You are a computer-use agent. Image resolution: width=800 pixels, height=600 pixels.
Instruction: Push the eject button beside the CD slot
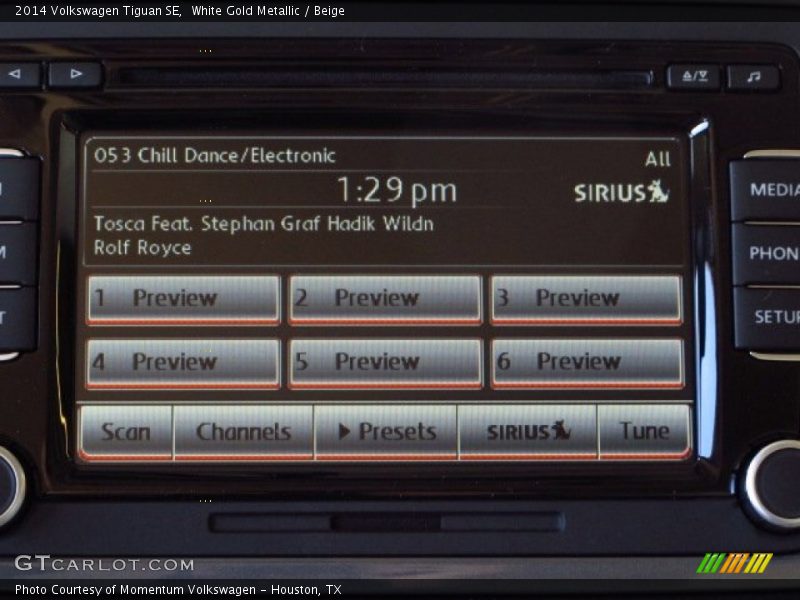[x=694, y=77]
